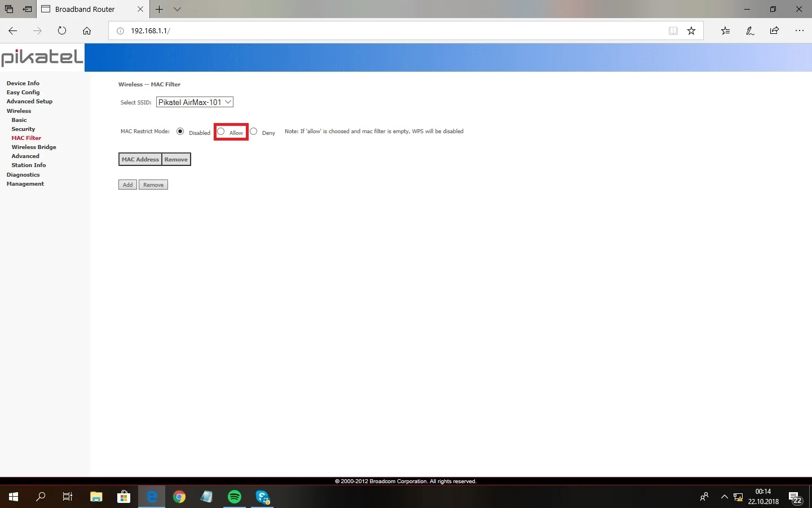Set these tabs aside icon
The image size is (812, 508).
click(27, 9)
